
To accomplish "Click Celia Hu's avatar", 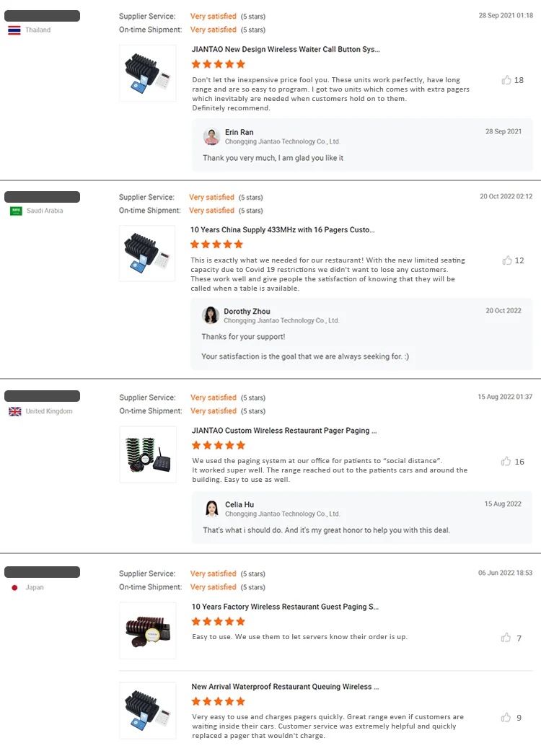I will pos(211,509).
